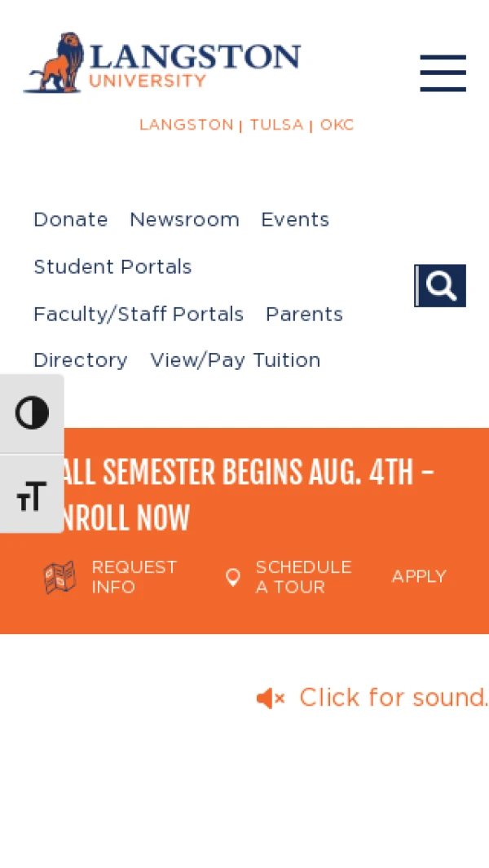Viewport: 489px width, 868px height.
Task: Open the Donate menu item
Action: click(71, 220)
